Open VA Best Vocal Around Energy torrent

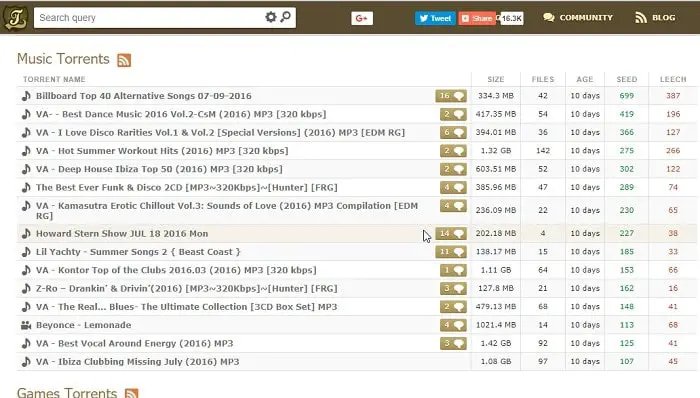coord(134,344)
